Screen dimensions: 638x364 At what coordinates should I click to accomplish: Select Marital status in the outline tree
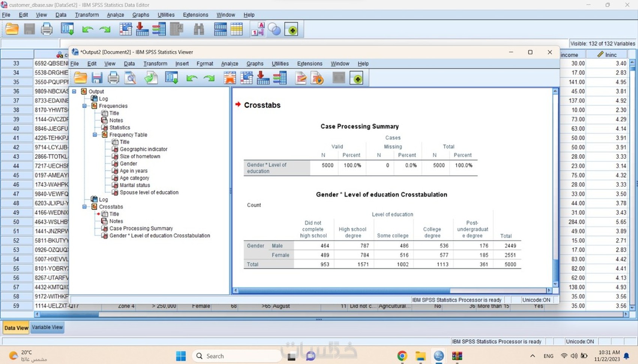pyautogui.click(x=135, y=185)
